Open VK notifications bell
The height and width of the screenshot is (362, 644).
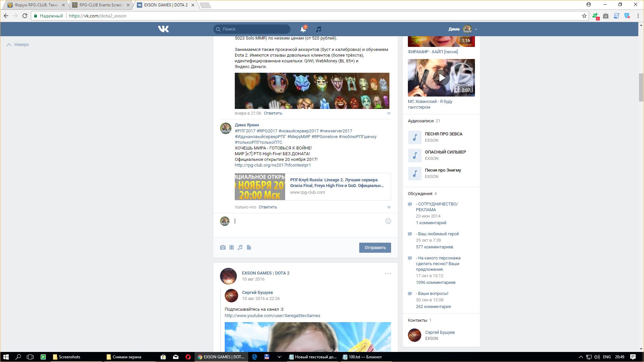(303, 29)
